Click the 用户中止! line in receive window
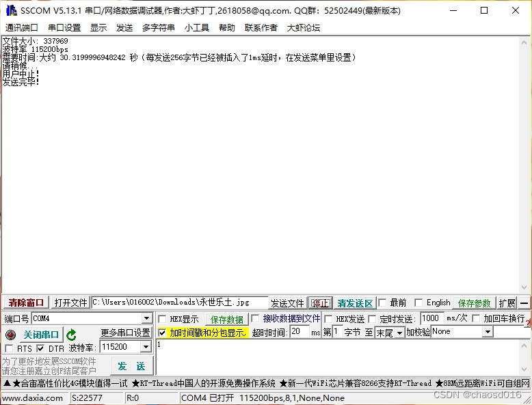 (21, 74)
